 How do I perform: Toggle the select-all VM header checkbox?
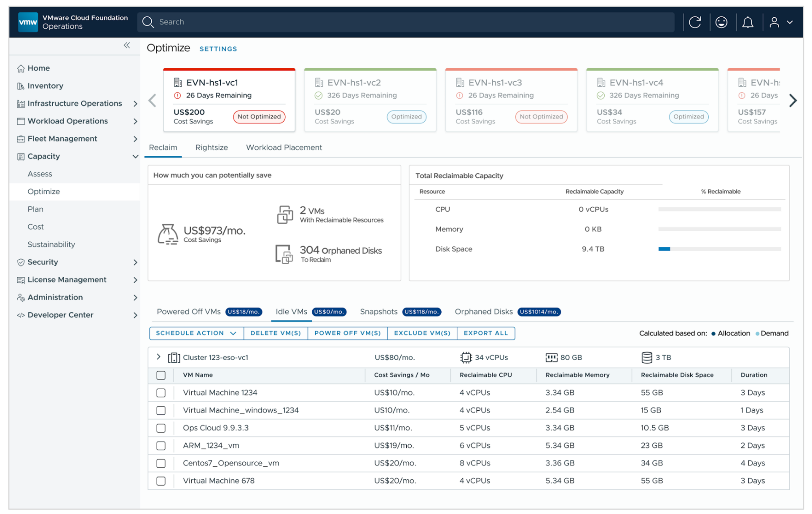(x=161, y=375)
